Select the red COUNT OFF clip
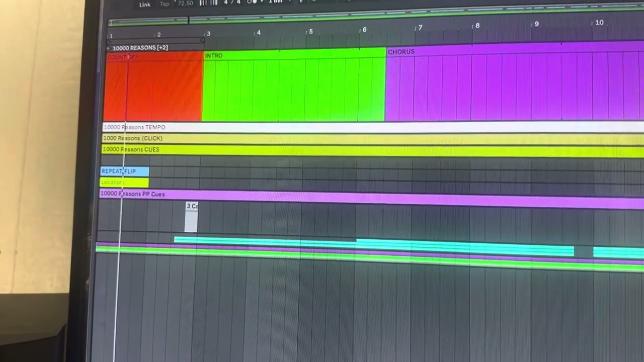Image resolution: width=644 pixels, height=362 pixels. 153,88
